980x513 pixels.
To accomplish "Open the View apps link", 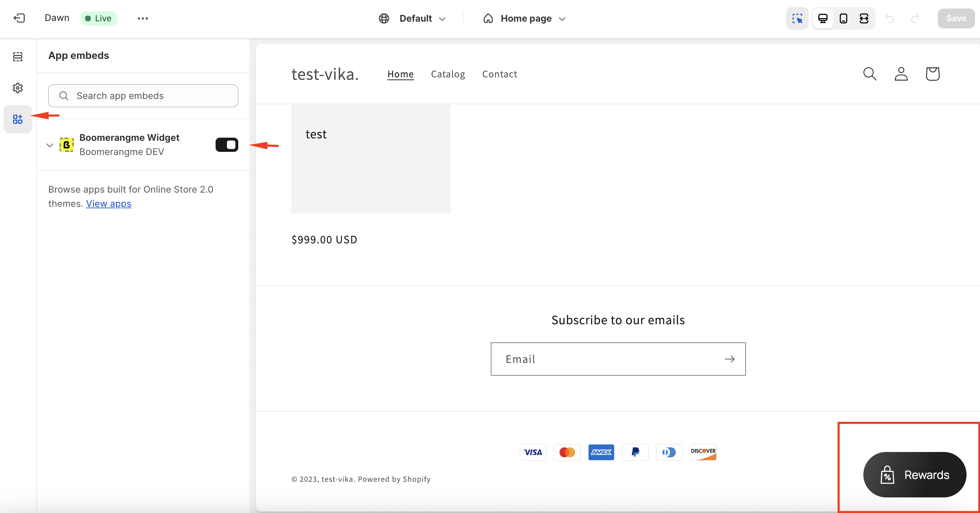I will tap(108, 204).
